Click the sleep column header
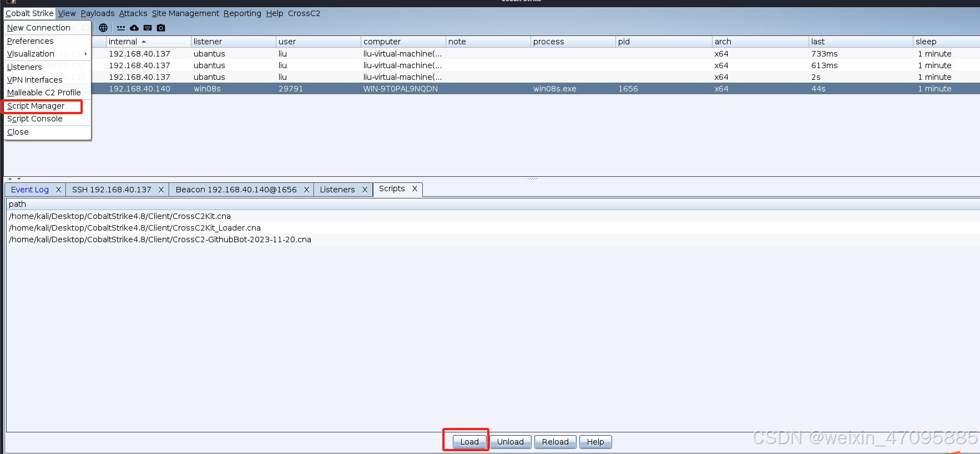 947,42
